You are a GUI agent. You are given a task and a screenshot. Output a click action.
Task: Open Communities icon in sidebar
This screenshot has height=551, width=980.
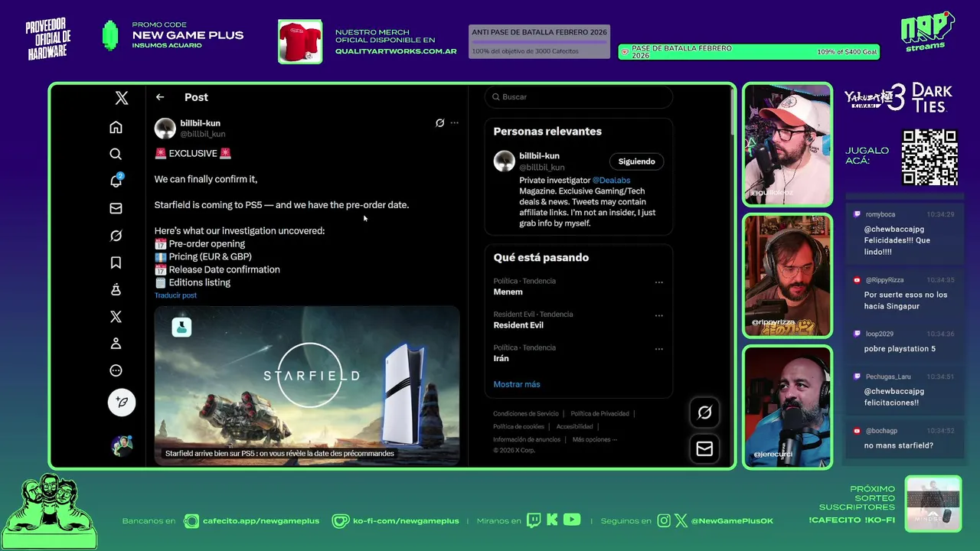click(116, 289)
